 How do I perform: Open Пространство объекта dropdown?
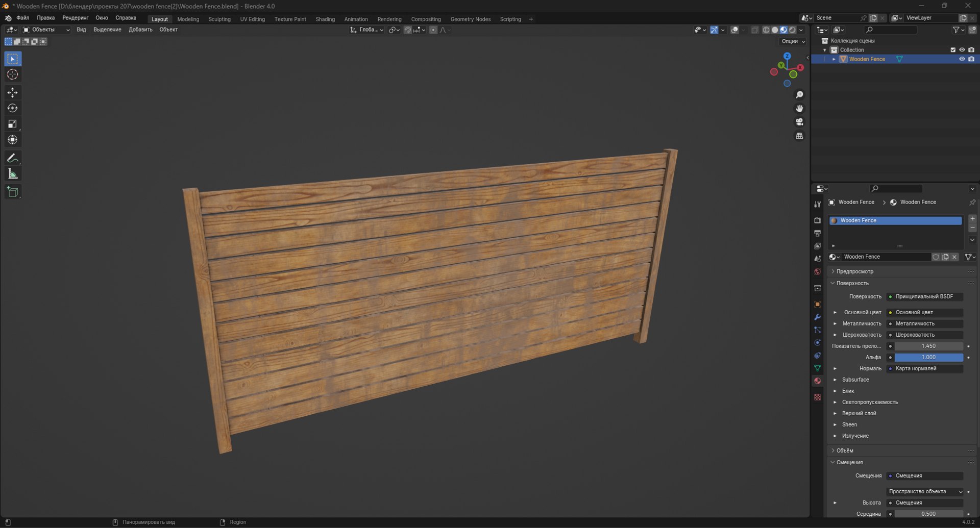[924, 491]
